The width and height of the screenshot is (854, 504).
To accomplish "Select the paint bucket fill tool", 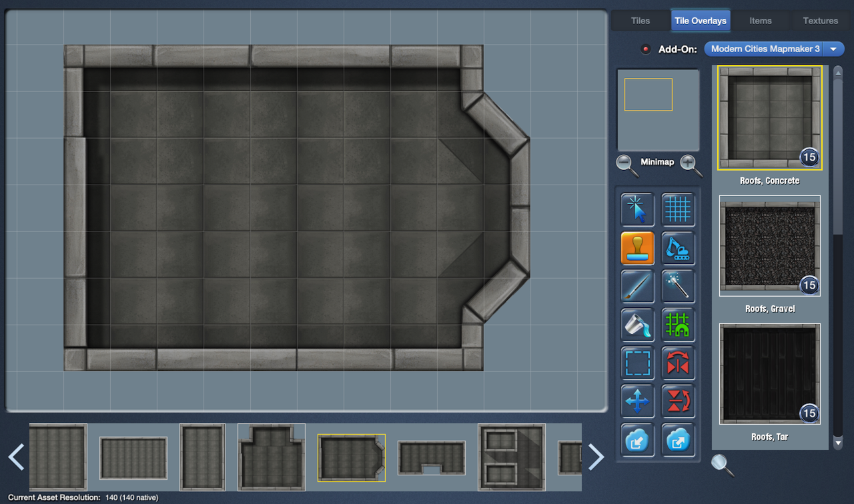I will [x=637, y=325].
